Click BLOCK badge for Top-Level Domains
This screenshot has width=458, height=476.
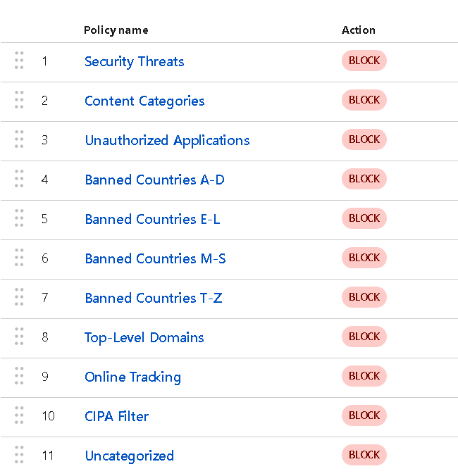coord(364,337)
